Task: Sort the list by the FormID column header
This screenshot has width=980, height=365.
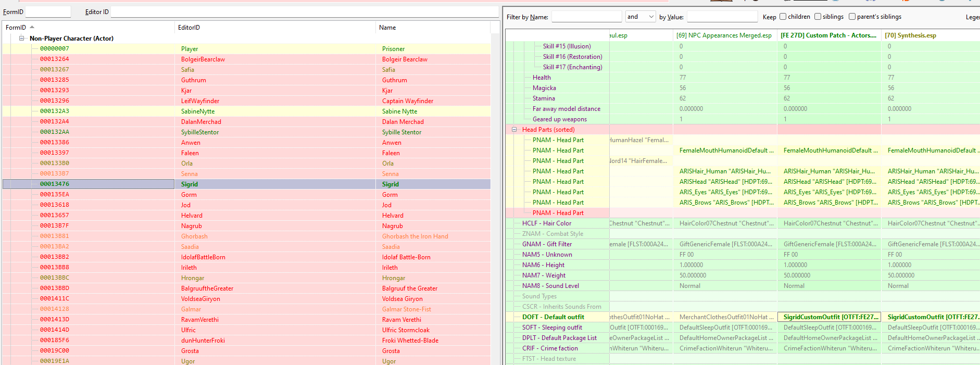Action: pos(89,28)
